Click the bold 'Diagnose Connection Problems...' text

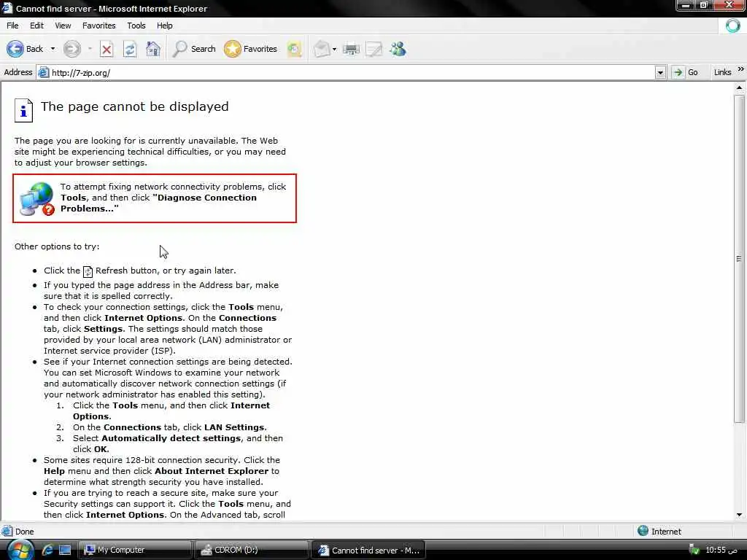coord(158,203)
